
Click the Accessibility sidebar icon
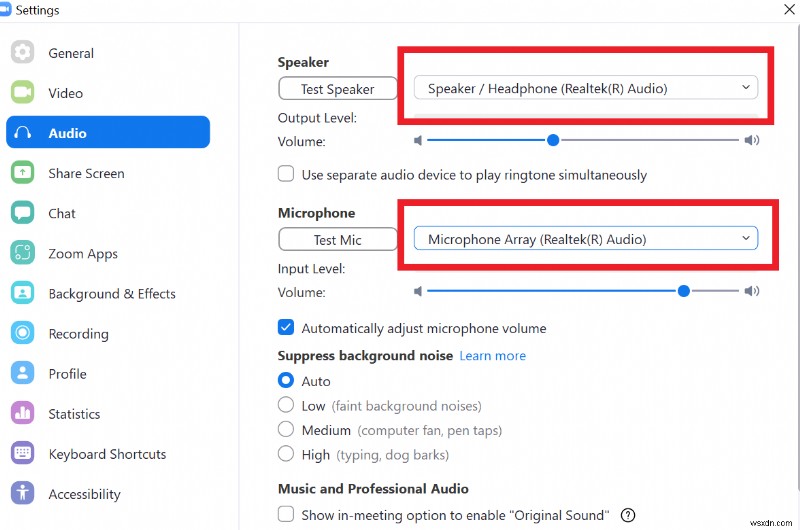(22, 494)
